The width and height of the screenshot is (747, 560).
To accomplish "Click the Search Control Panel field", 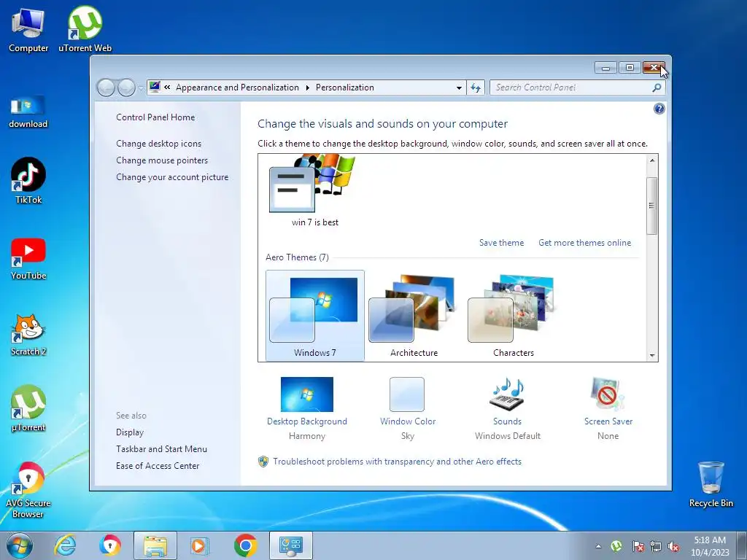I will click(x=572, y=87).
